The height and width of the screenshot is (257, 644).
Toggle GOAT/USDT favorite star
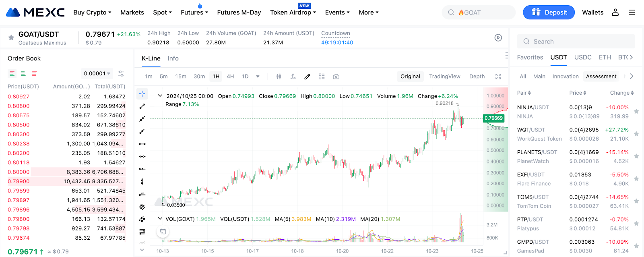click(11, 38)
